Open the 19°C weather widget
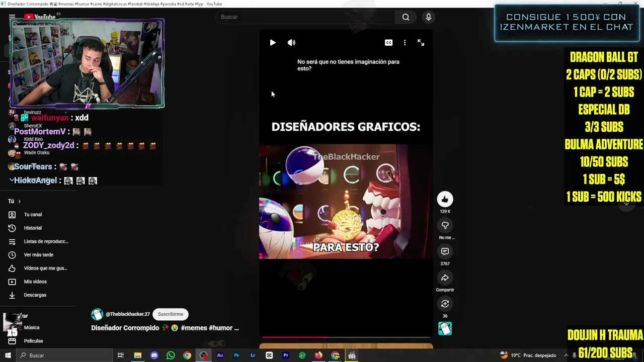The height and width of the screenshot is (362, 644). pos(528,355)
